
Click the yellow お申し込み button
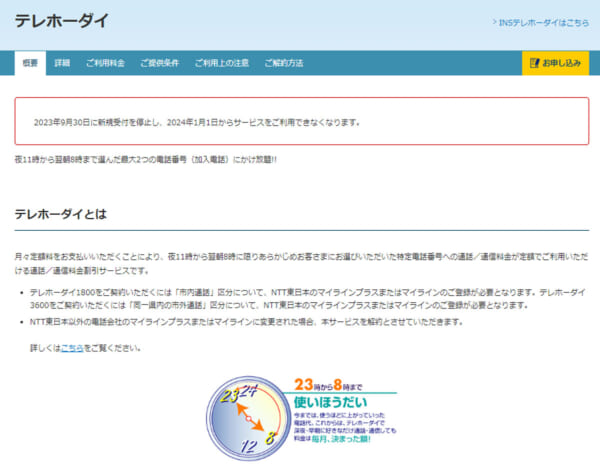[555, 63]
